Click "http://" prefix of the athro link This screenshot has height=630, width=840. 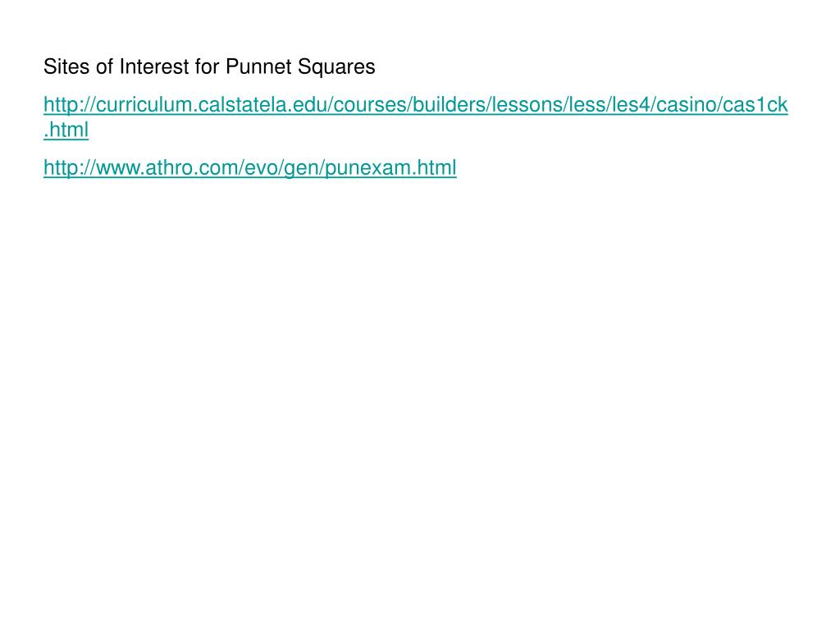tap(70, 169)
